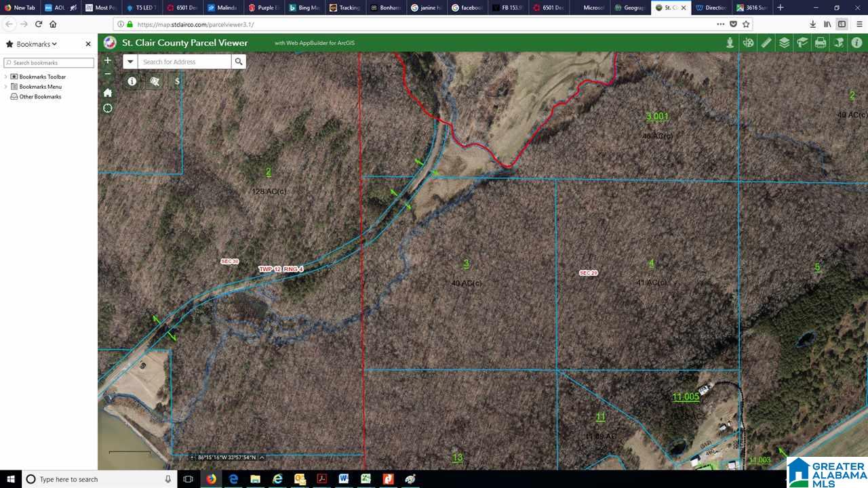Open the Firefox downloads panel

click(x=812, y=24)
